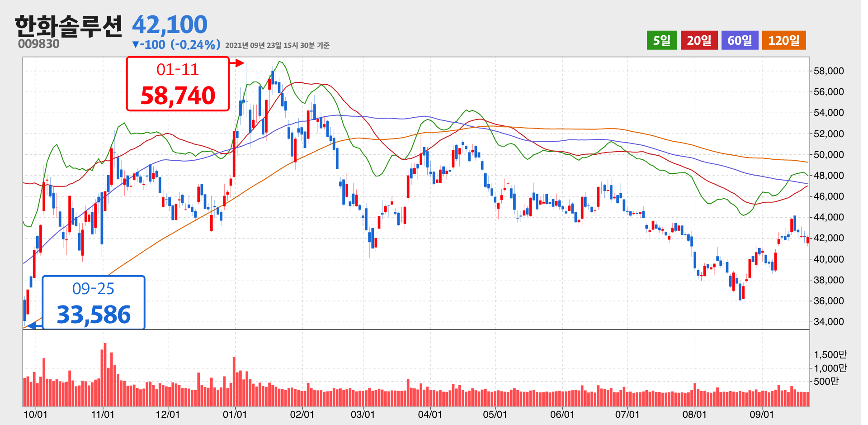Click the 1,500만 volume axis label

tap(830, 354)
